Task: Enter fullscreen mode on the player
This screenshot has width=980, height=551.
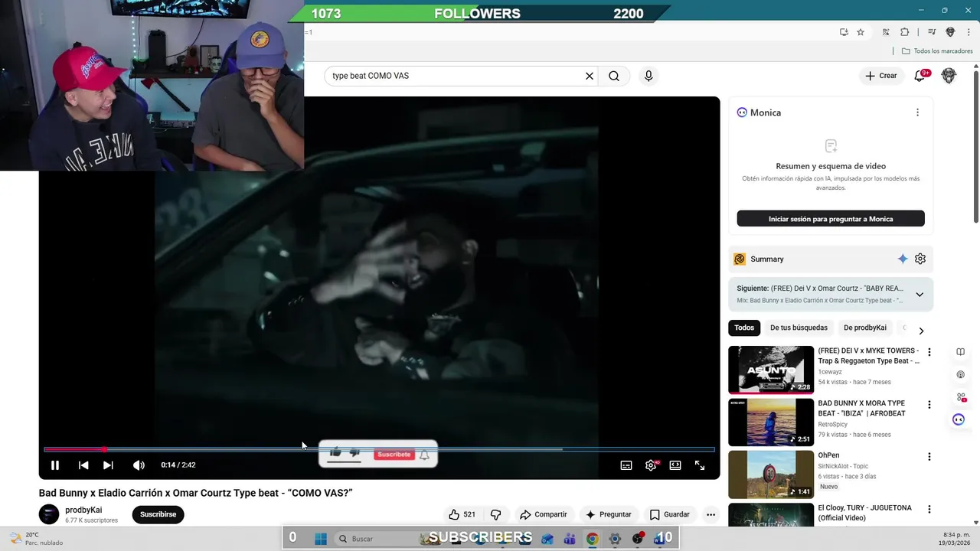Action: click(x=700, y=465)
